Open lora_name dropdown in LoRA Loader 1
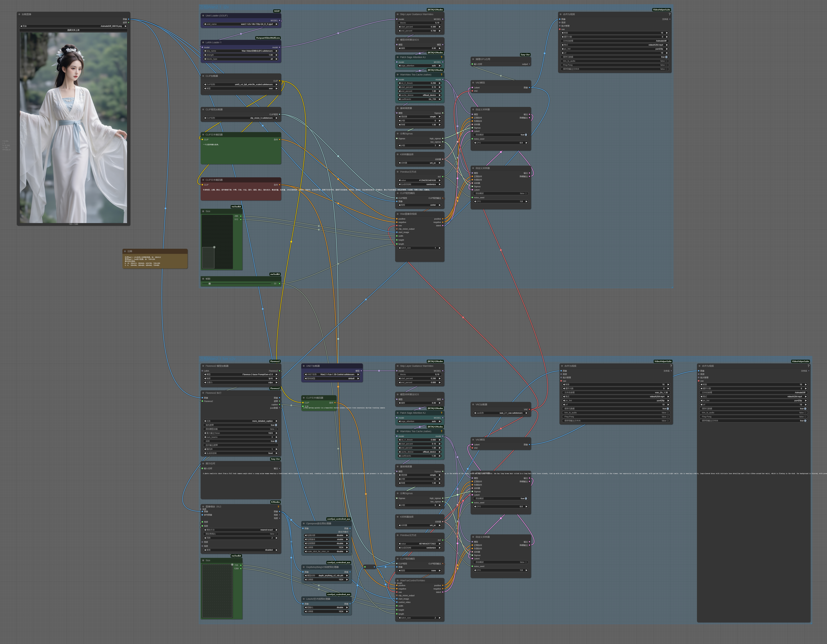 (241, 51)
